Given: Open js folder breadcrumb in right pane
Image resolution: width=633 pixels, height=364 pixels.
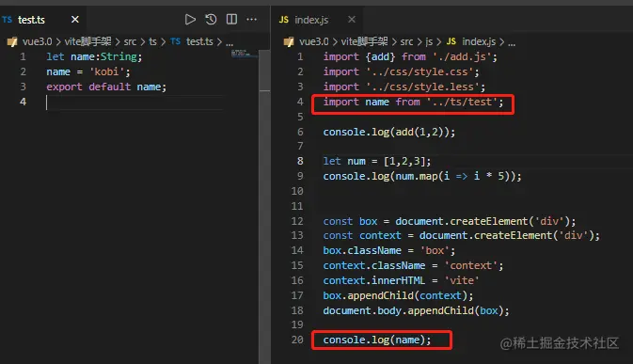Looking at the screenshot, I should tap(429, 41).
